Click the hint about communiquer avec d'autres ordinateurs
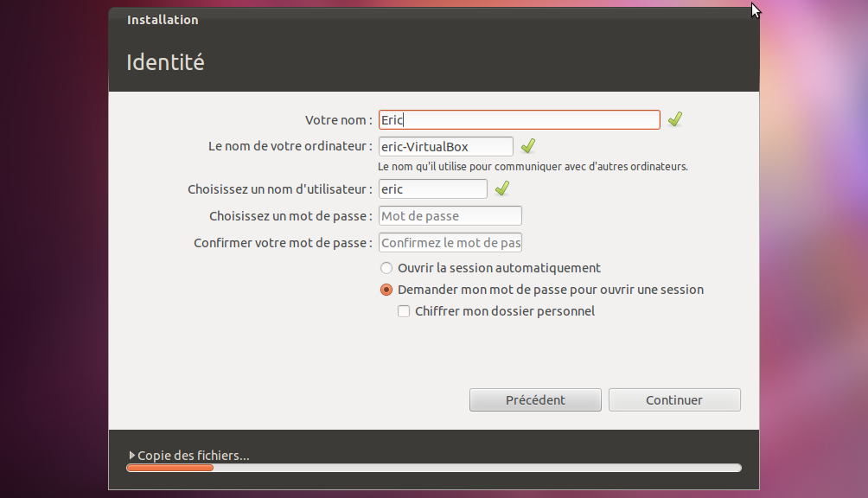The width and height of the screenshot is (868, 498). [x=533, y=167]
